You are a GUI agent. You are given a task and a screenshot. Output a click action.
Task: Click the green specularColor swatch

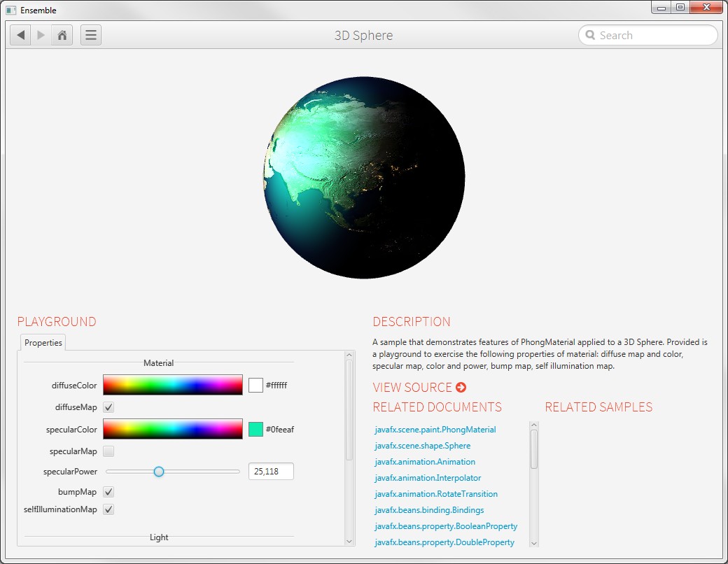tap(255, 429)
